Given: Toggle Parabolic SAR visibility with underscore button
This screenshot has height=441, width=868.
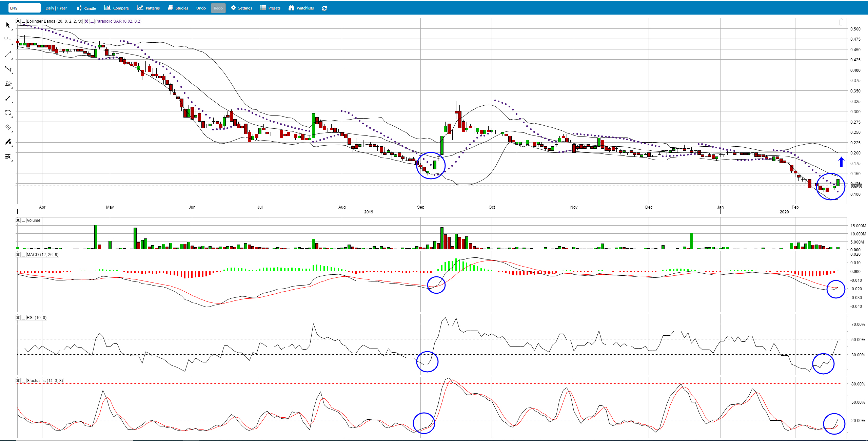Looking at the screenshot, I should pos(92,21).
